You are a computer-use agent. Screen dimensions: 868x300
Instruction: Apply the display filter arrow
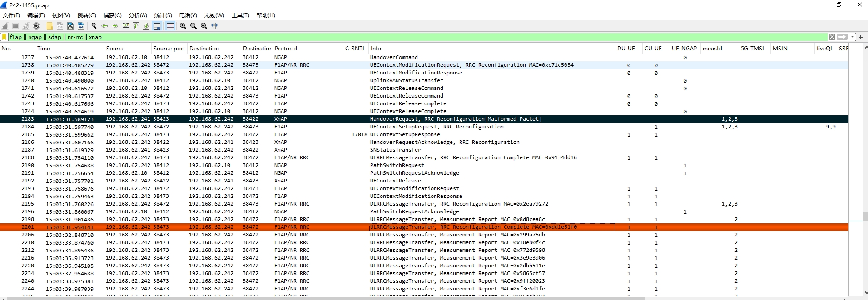tap(842, 37)
